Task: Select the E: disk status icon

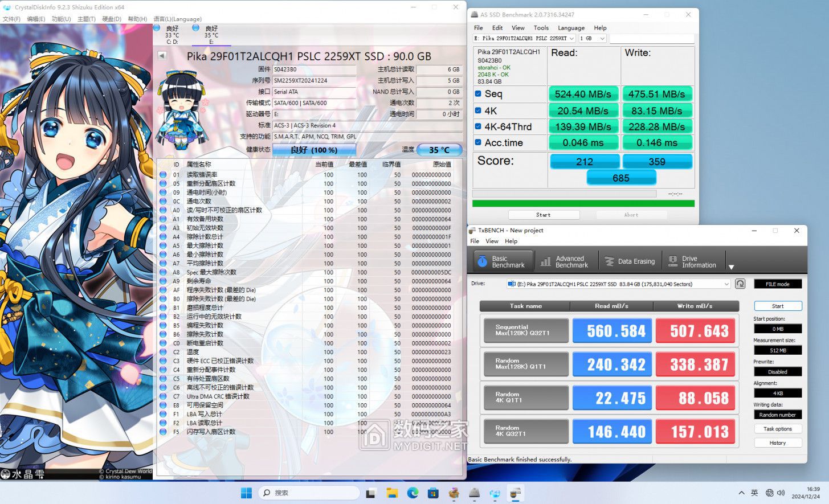Action: point(196,27)
